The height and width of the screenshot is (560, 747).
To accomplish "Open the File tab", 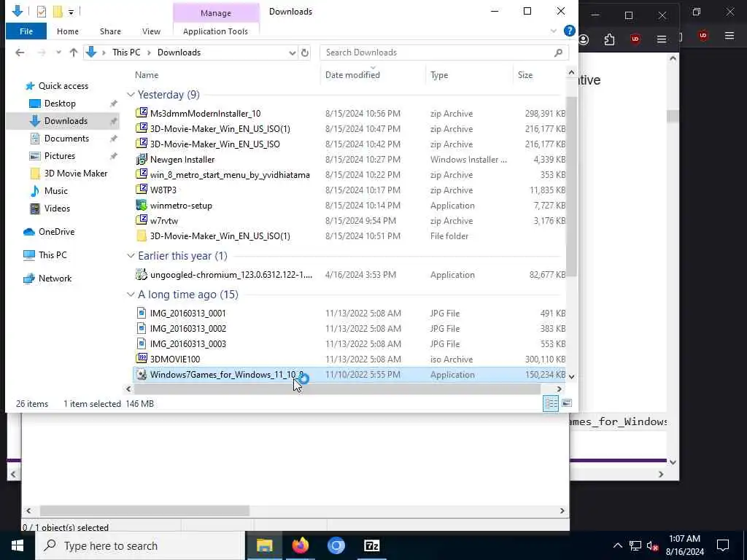I will coord(26,31).
